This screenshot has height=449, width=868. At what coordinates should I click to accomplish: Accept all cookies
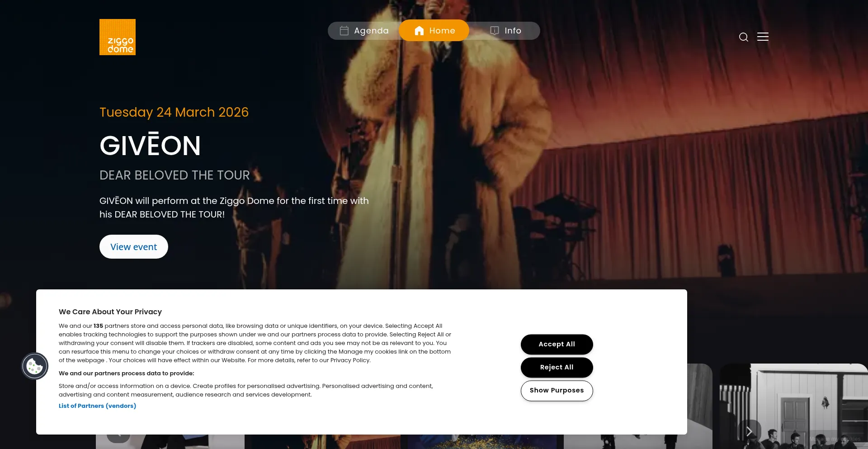(557, 344)
